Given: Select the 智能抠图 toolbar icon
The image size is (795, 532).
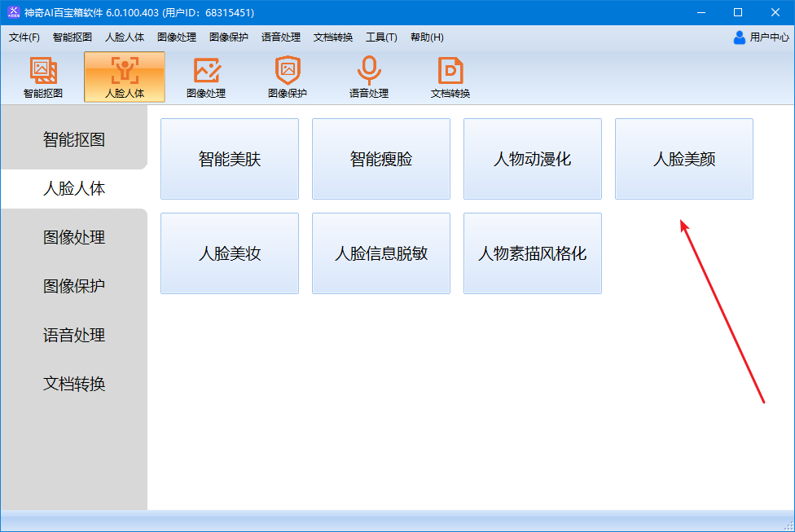Looking at the screenshot, I should coord(43,77).
